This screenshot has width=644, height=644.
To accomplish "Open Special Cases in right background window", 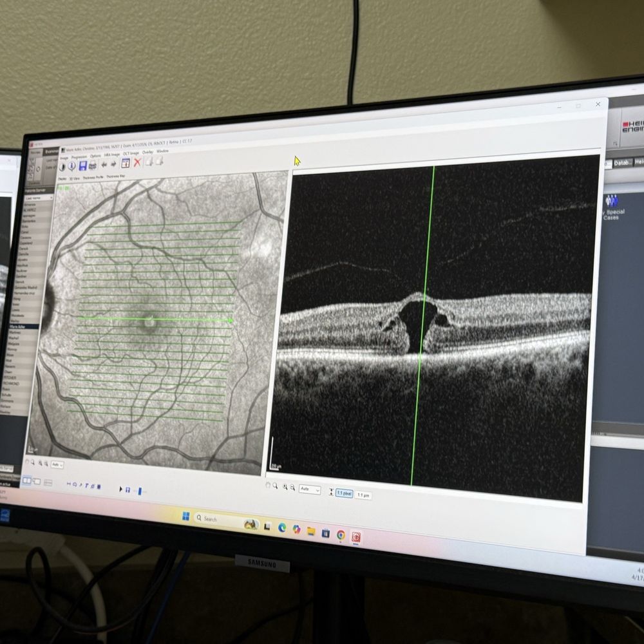I will click(x=613, y=208).
